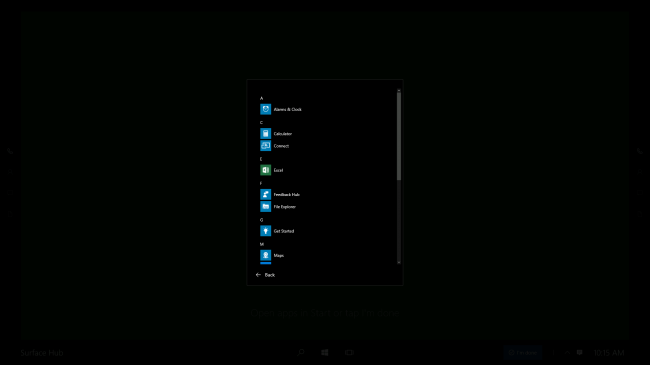Open the Maps app
Image resolution: width=650 pixels, height=365 pixels.
pos(272,255)
